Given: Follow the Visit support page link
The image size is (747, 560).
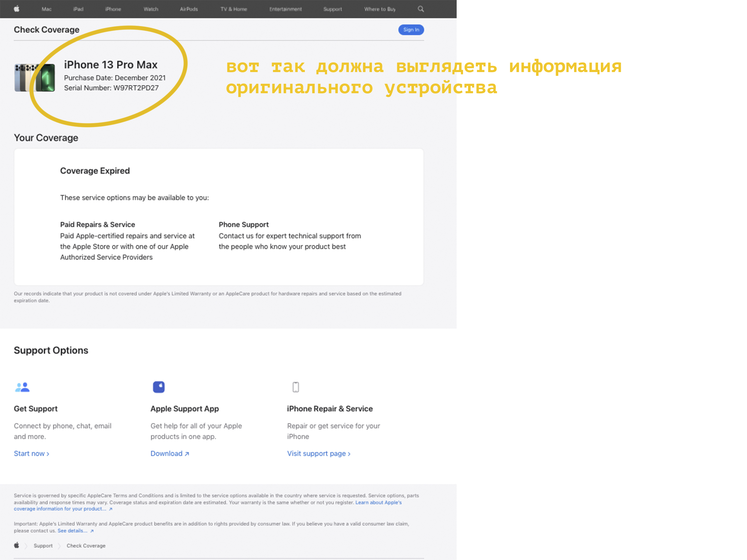Looking at the screenshot, I should [318, 453].
